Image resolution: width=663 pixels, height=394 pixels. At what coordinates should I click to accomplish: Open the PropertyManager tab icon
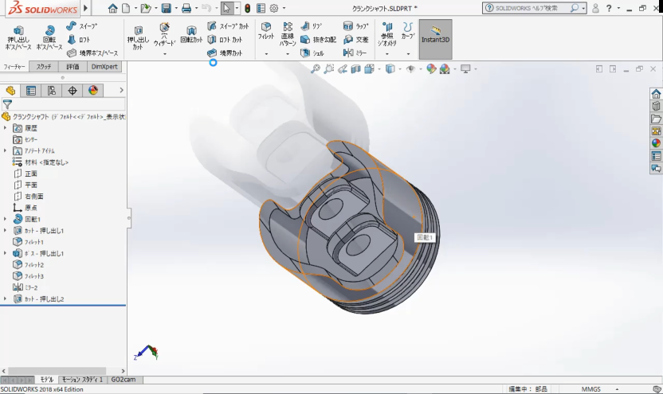coord(31,90)
